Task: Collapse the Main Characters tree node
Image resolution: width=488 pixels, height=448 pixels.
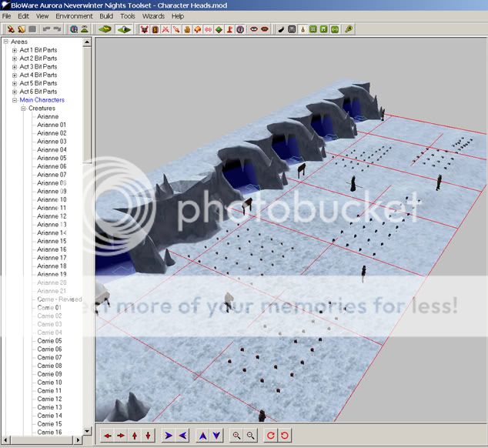Action: point(15,100)
